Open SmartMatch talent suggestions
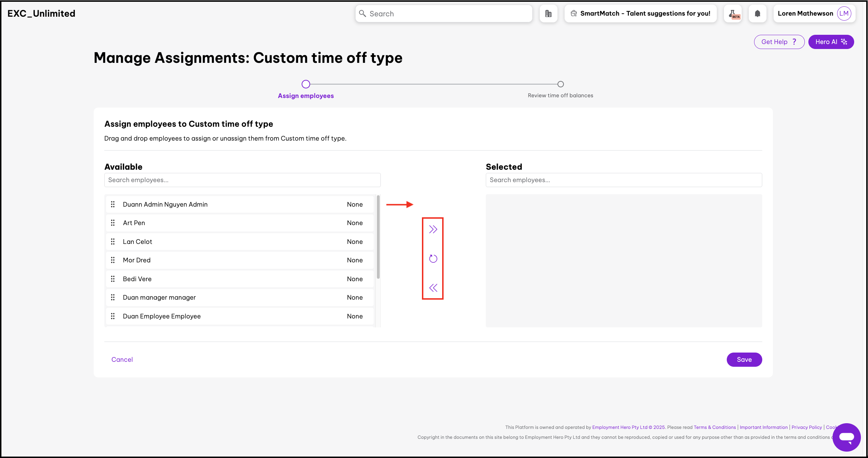The height and width of the screenshot is (458, 868). click(x=641, y=13)
